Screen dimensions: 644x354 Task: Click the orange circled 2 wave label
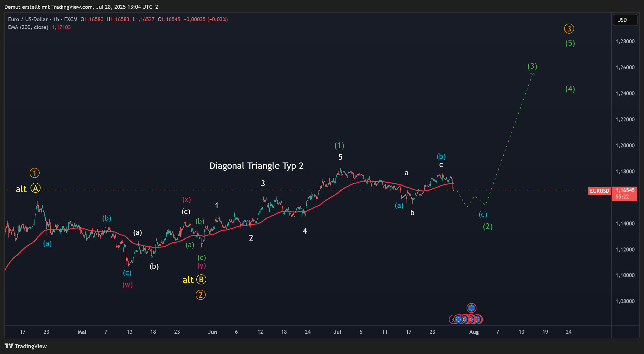click(x=201, y=295)
